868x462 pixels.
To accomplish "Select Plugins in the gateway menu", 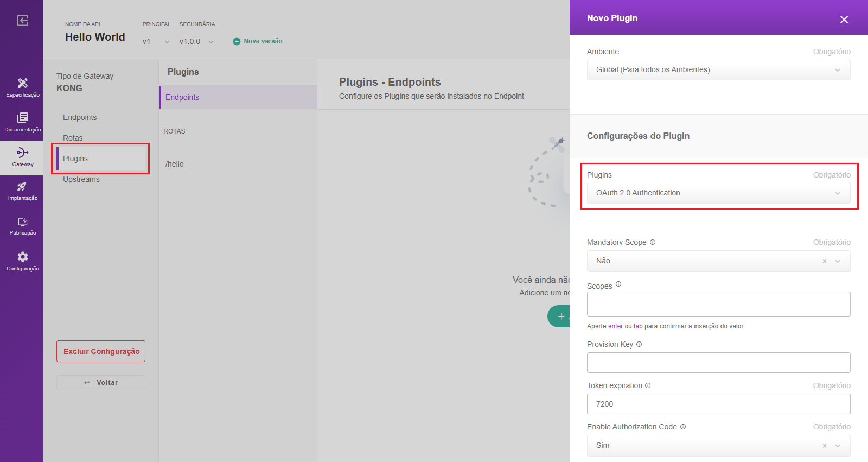I will point(75,159).
